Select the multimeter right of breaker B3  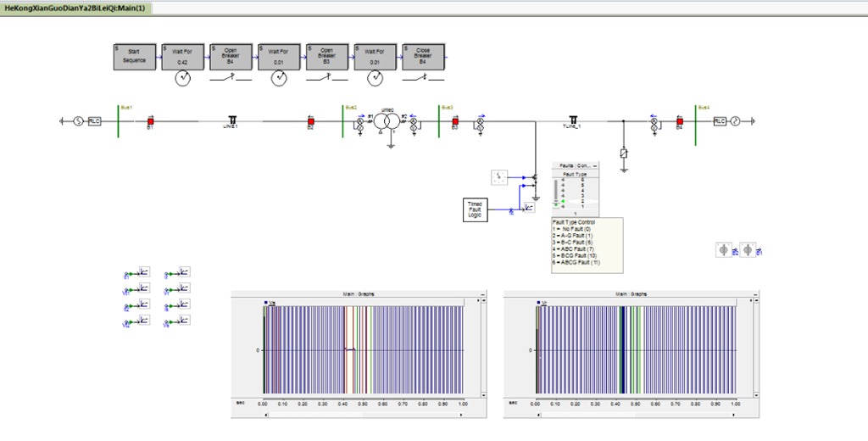(480, 124)
